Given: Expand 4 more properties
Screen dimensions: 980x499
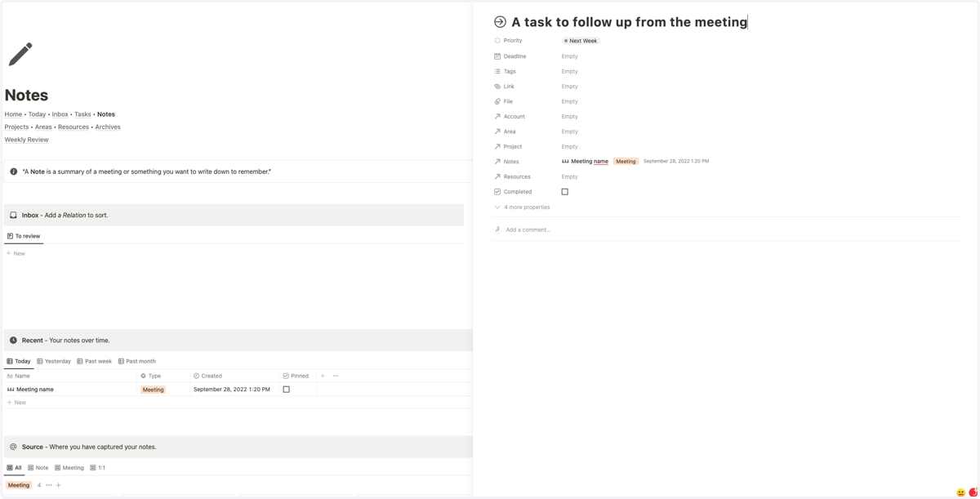Looking at the screenshot, I should click(x=523, y=207).
